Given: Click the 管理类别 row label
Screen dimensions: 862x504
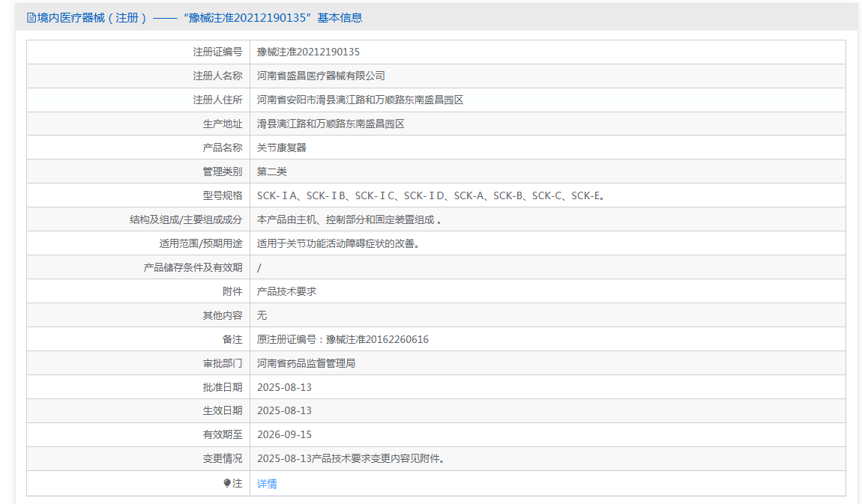Looking at the screenshot, I should click(223, 171).
